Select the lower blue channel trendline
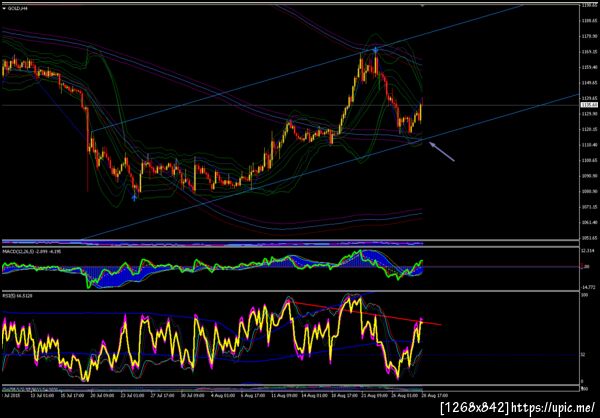Viewport: 600px width, 418px height. [333, 167]
